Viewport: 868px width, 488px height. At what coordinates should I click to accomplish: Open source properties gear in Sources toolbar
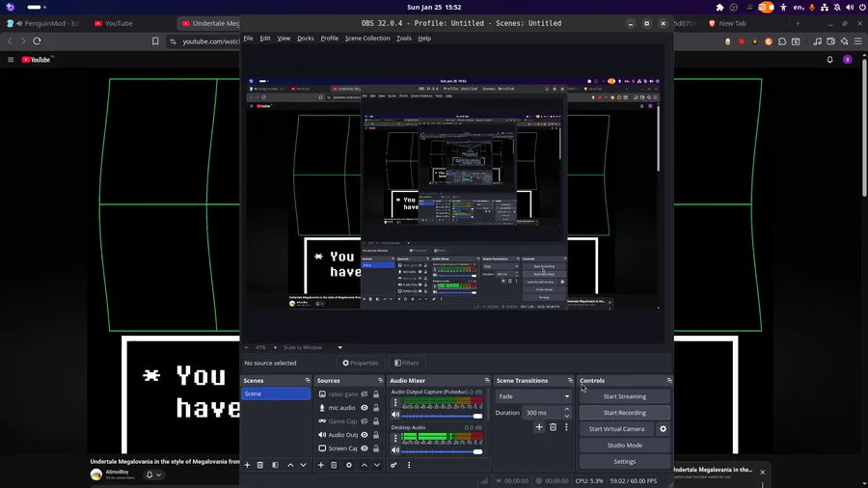[x=349, y=465]
